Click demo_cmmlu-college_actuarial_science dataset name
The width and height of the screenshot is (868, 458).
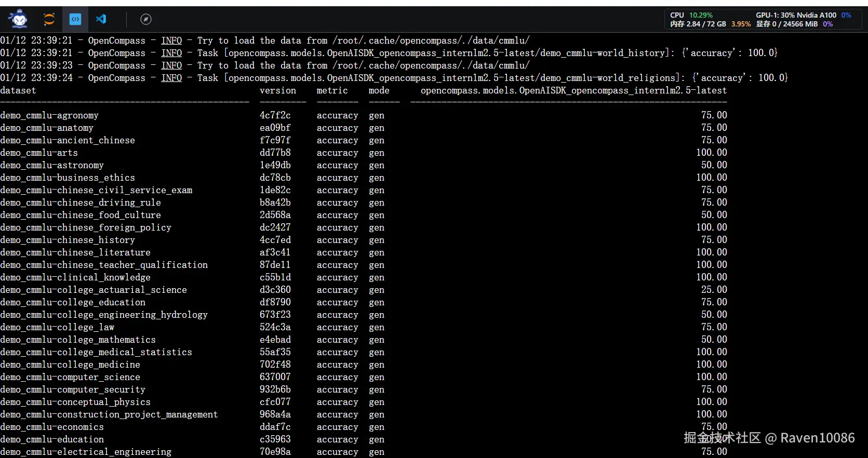94,290
